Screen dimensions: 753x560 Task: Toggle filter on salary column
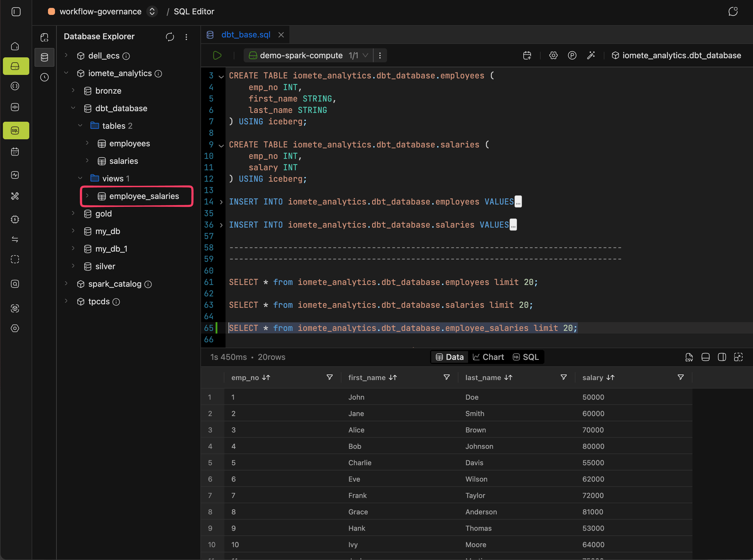pyautogui.click(x=680, y=377)
